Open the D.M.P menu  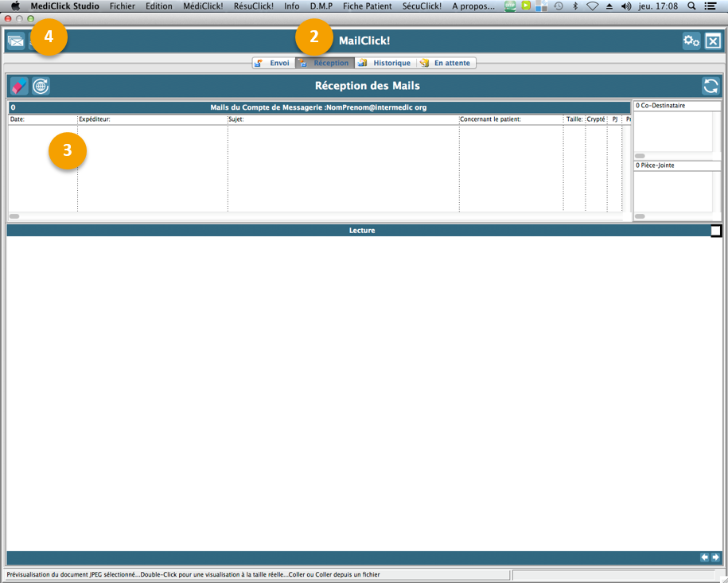[x=321, y=6]
